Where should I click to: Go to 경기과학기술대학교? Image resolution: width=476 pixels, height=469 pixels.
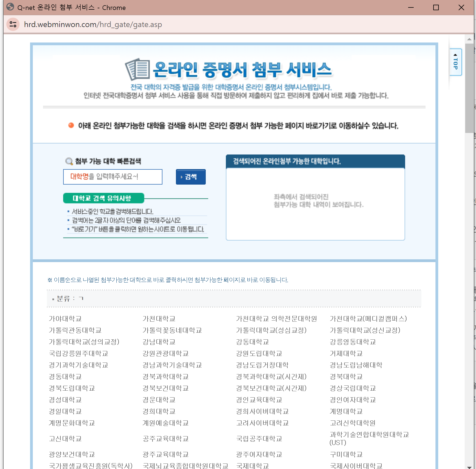tap(79, 365)
